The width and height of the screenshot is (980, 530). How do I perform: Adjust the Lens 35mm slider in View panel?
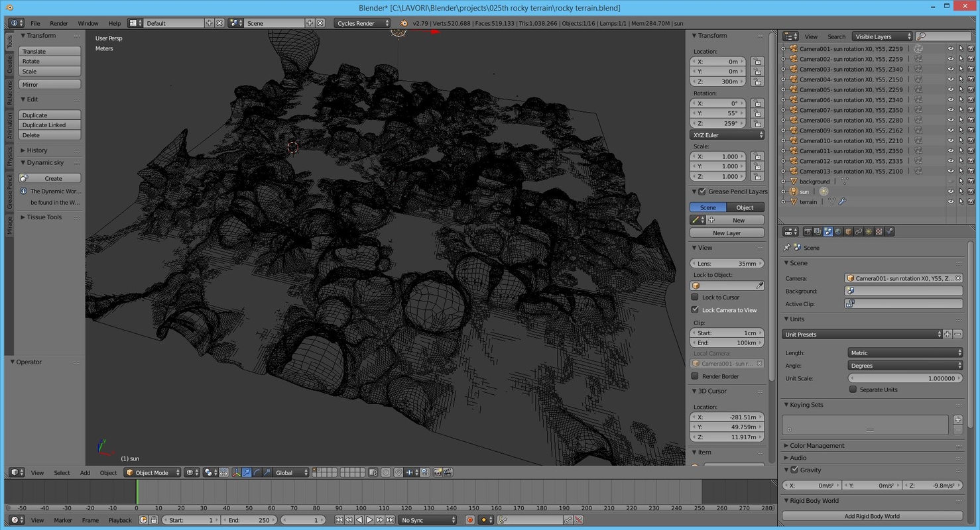726,263
